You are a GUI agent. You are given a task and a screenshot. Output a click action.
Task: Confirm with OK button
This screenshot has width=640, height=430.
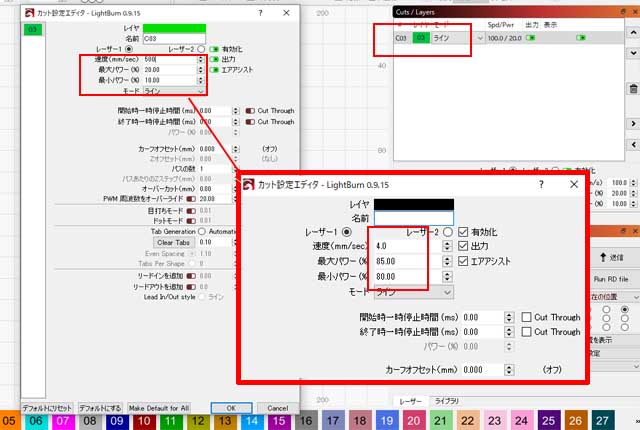[x=231, y=408]
